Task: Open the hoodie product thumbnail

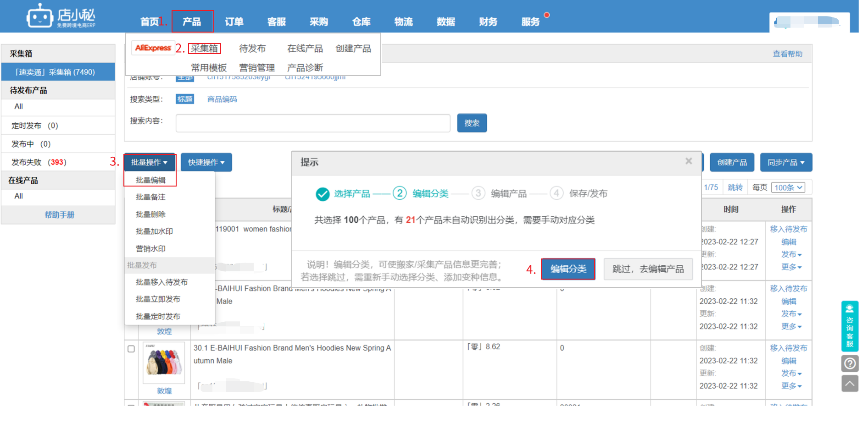Action: coord(164,363)
